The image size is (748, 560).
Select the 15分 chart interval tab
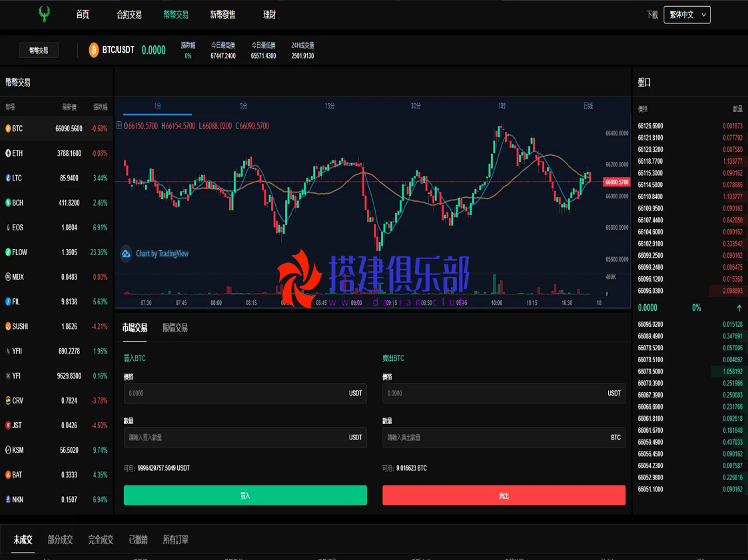330,106
